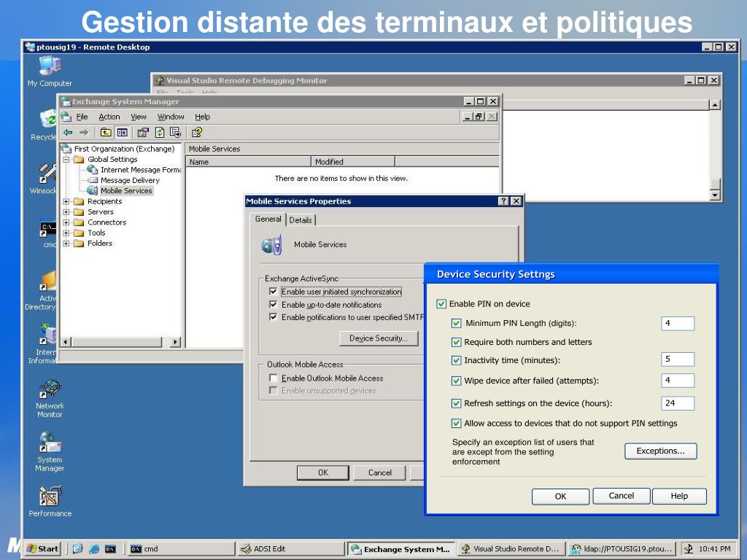The image size is (747, 560).
Task: Click Help in Device Security Settings
Action: (679, 496)
